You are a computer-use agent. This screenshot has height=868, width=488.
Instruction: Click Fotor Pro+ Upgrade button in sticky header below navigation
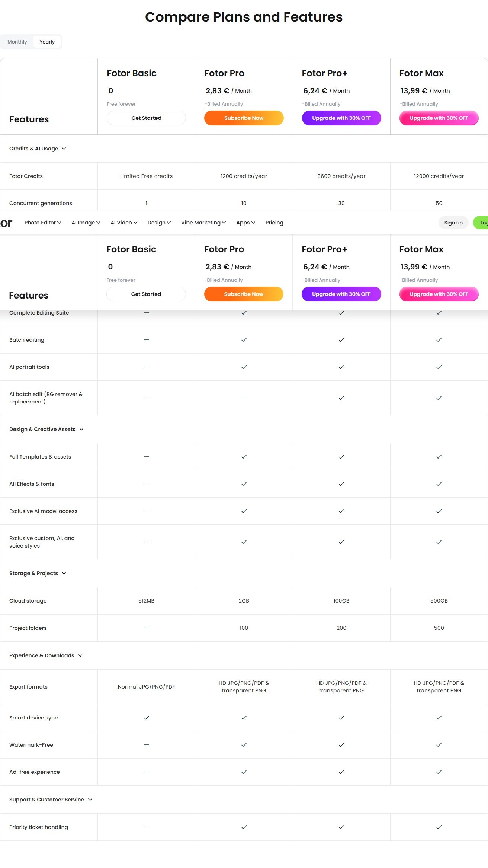[341, 294]
